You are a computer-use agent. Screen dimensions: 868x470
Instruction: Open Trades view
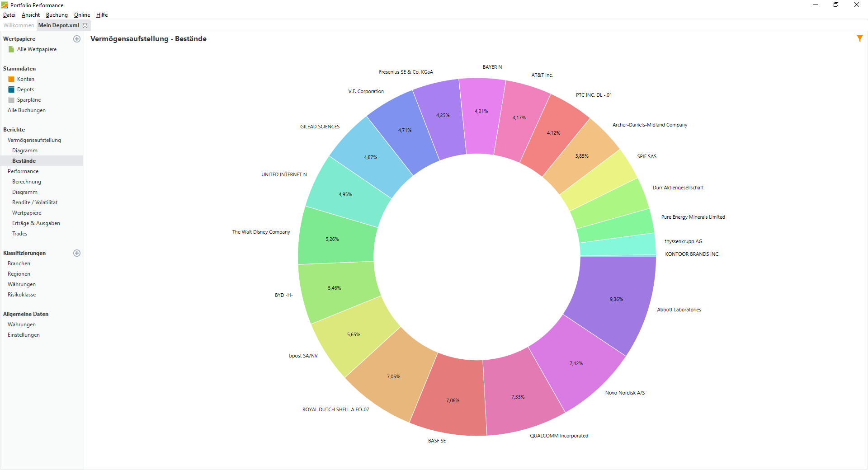(20, 234)
